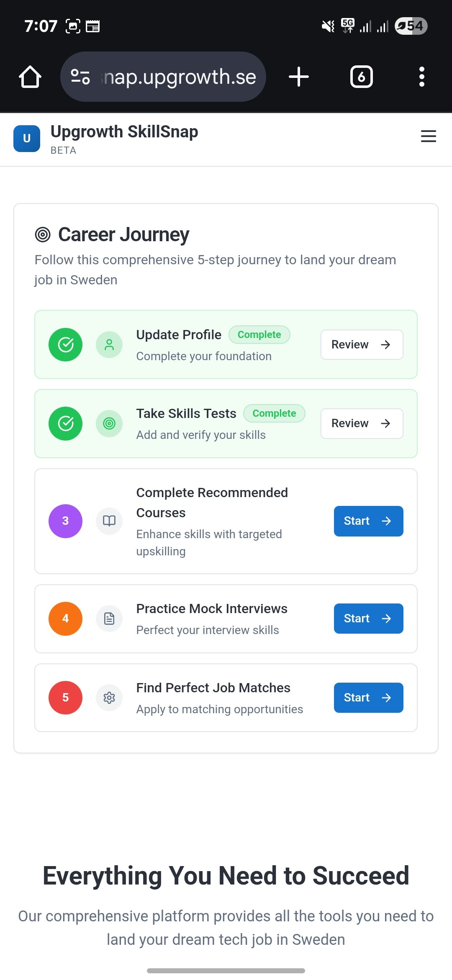The image size is (452, 980).
Task: Click Review button for Update Profile
Action: [x=362, y=345]
